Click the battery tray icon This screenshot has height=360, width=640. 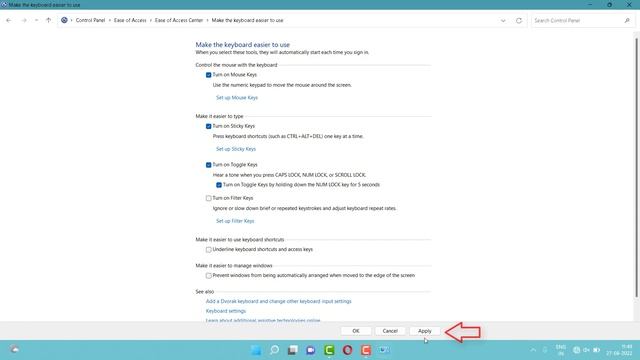597,350
